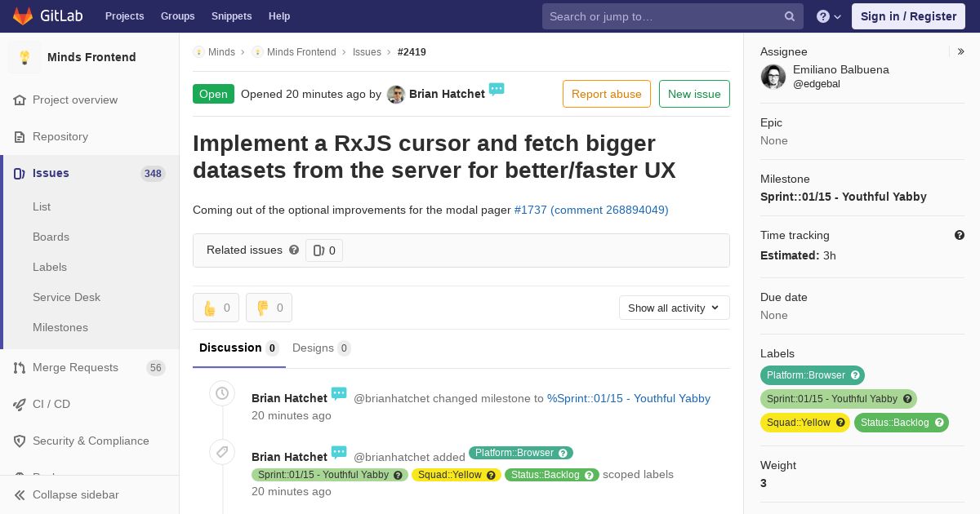Click the Sign in / Register button
The height and width of the screenshot is (514, 980).
908,16
